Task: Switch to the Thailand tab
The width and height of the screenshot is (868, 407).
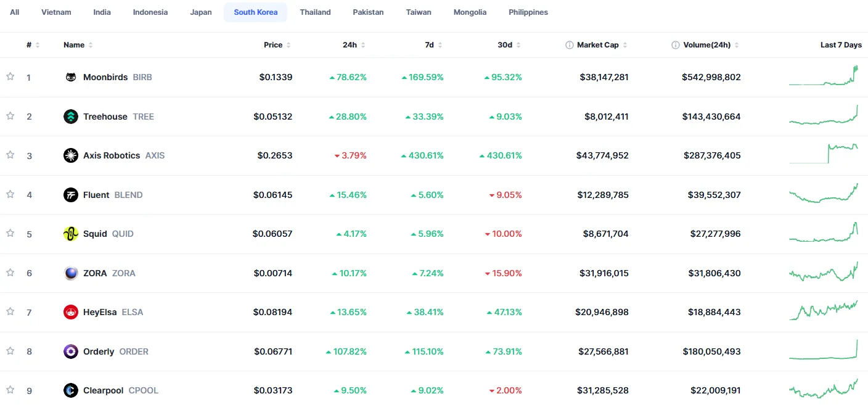Action: 316,12
